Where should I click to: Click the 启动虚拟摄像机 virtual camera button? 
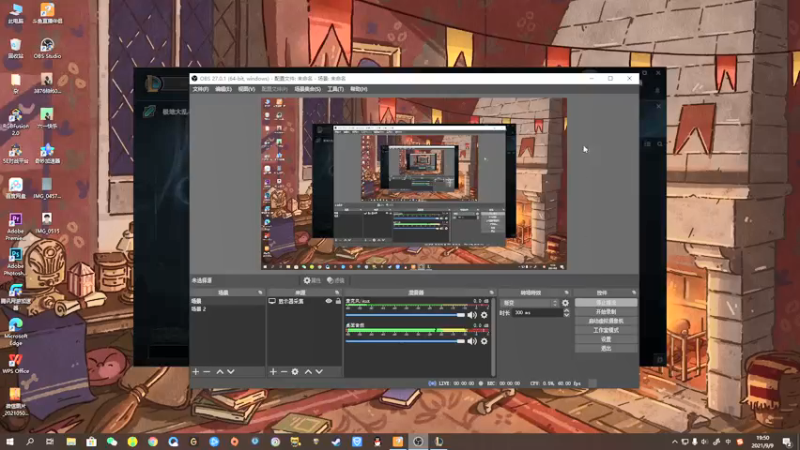tap(606, 321)
